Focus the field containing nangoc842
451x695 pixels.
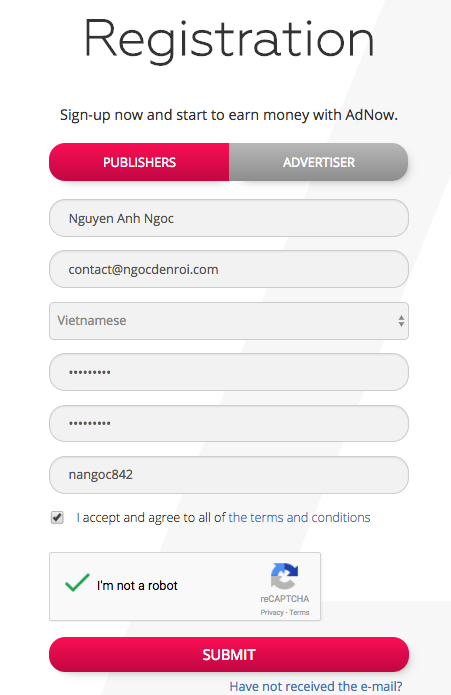click(x=229, y=475)
